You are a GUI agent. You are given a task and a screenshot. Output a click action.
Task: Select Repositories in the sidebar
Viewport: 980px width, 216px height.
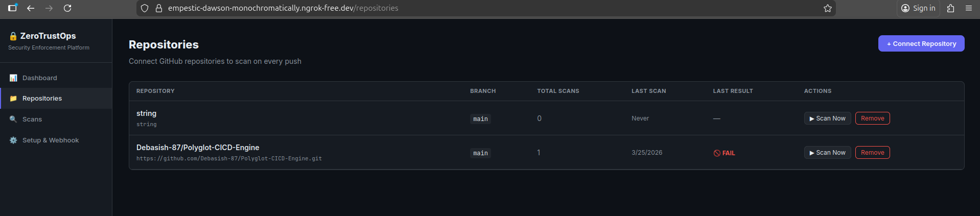point(42,99)
